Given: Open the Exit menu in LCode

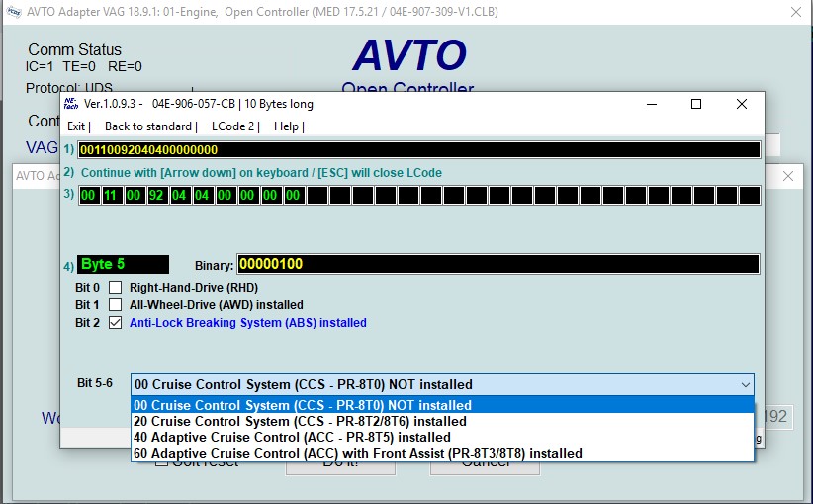Looking at the screenshot, I should [76, 126].
